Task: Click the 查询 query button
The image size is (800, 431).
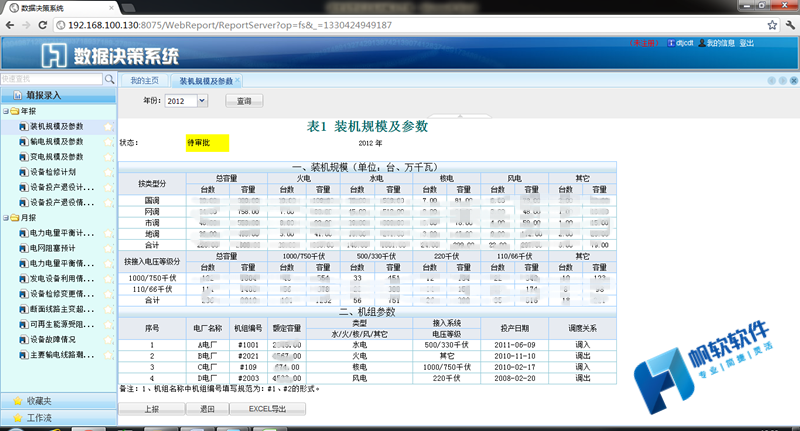Action: point(244,101)
